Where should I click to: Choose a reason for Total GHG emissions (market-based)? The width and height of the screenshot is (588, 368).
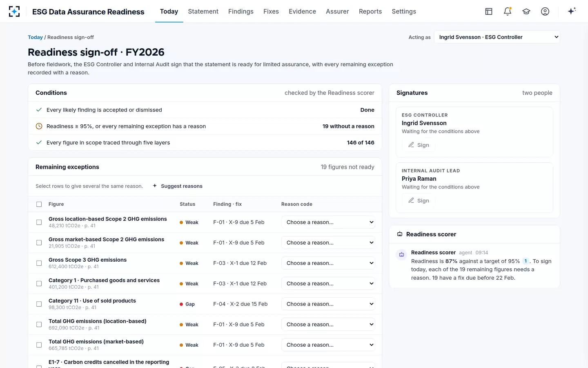click(328, 345)
